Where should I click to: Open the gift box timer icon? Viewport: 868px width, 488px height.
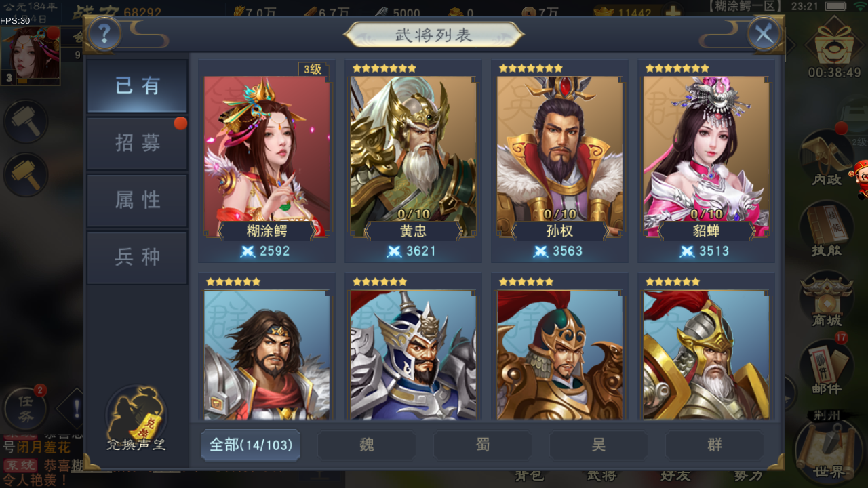(x=834, y=49)
